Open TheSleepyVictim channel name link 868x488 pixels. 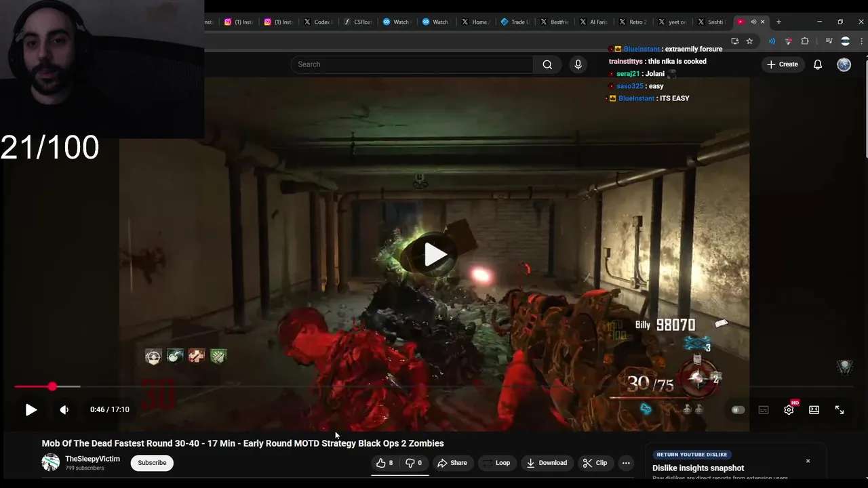(92, 459)
